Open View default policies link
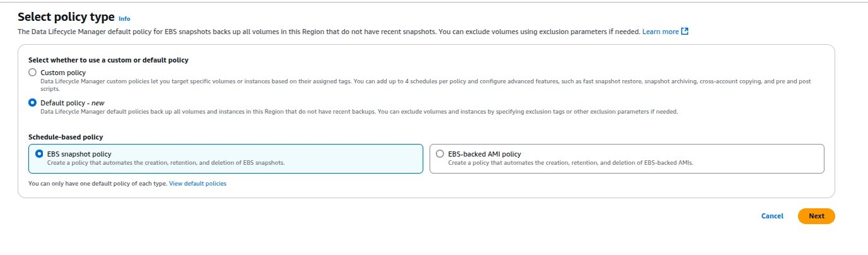This screenshot has height=255, width=868. 197,184
